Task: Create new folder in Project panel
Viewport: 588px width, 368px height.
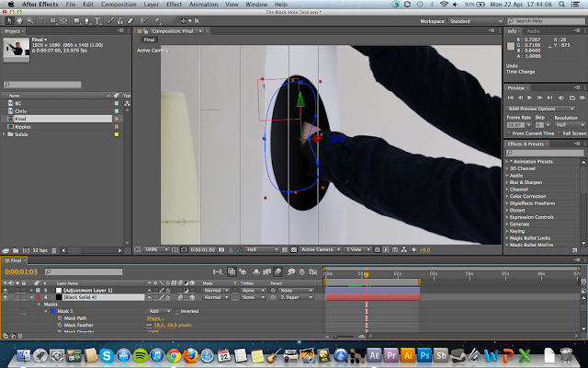Action: point(16,250)
